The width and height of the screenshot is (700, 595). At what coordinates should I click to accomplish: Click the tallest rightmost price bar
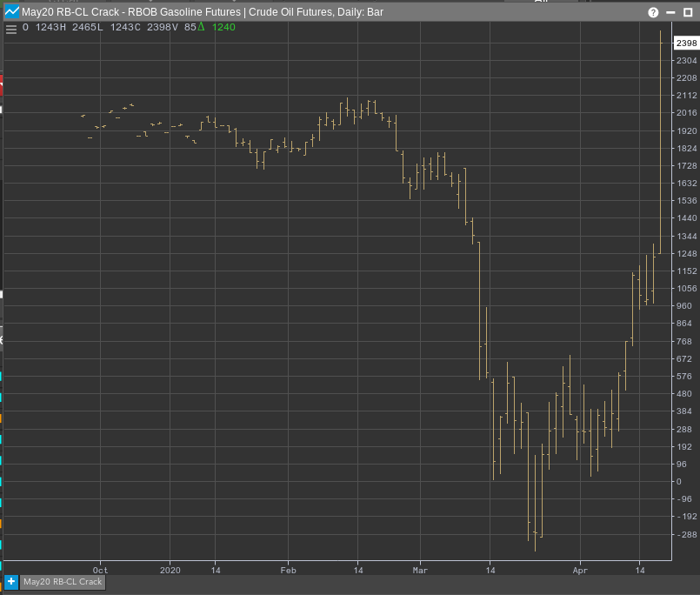(x=660, y=142)
